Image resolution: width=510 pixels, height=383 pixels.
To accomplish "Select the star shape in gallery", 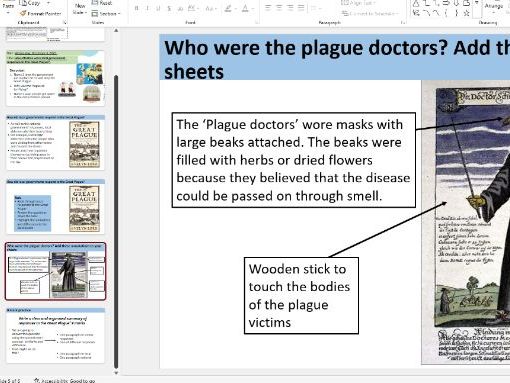I will click(x=466, y=13).
